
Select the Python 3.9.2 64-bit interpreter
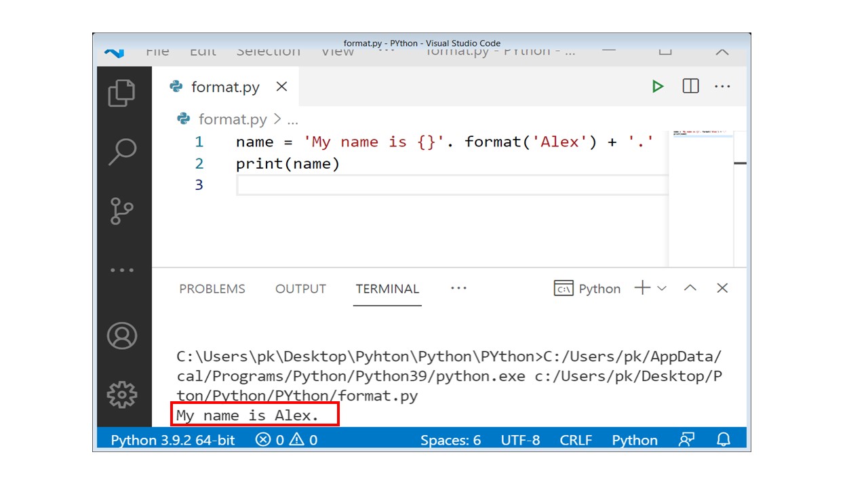click(x=171, y=440)
